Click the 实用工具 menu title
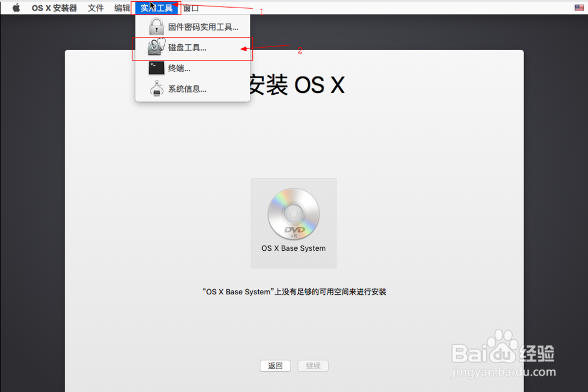The height and width of the screenshot is (392, 588). (156, 8)
